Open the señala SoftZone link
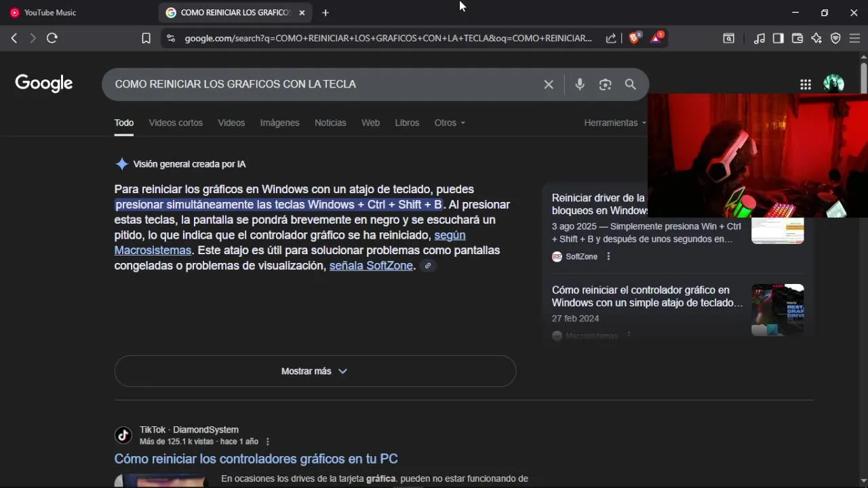 (371, 266)
